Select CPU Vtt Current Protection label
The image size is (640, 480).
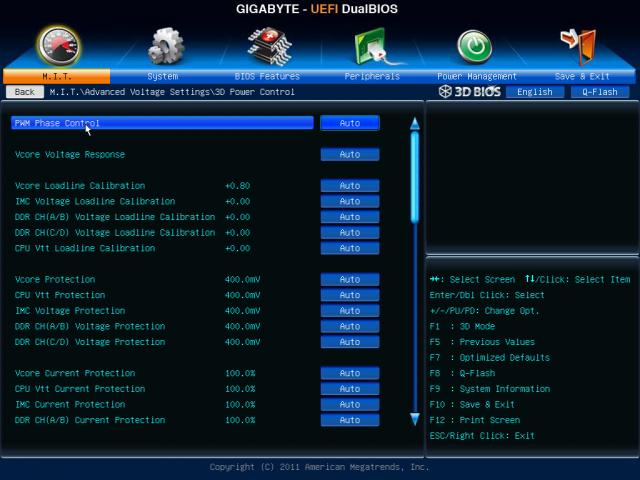click(x=80, y=389)
